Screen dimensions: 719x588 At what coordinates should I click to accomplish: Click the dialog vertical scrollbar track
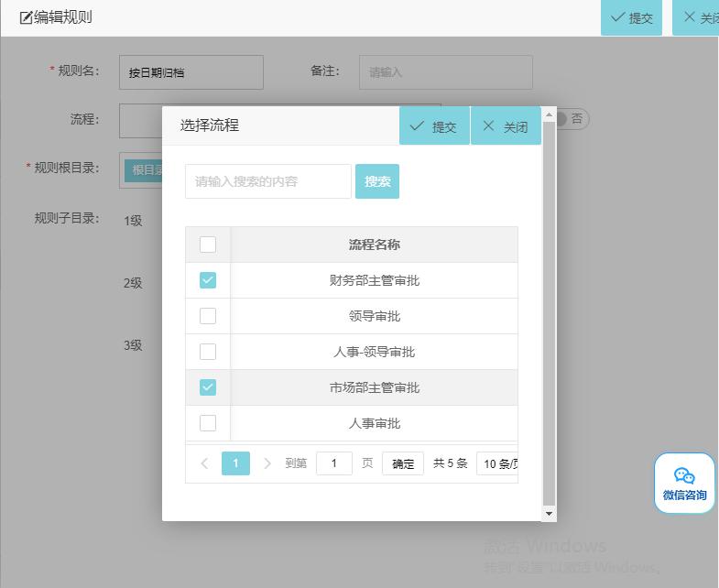tap(549, 314)
